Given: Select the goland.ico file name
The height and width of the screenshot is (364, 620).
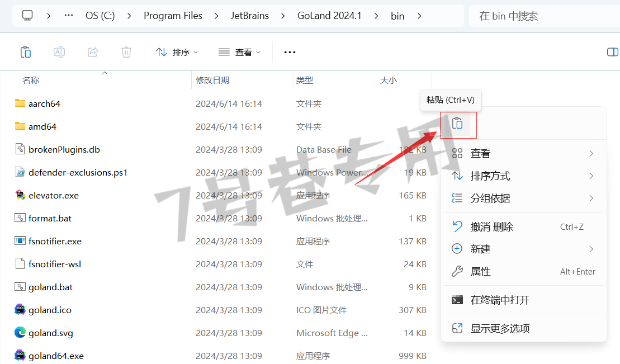Looking at the screenshot, I should pyautogui.click(x=50, y=310).
